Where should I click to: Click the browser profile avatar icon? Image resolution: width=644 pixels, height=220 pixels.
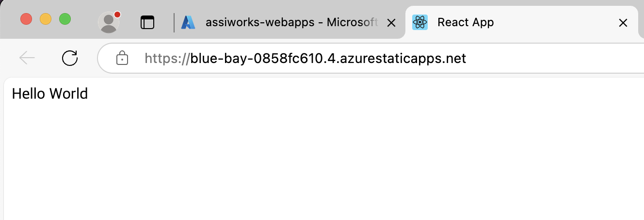tap(109, 22)
